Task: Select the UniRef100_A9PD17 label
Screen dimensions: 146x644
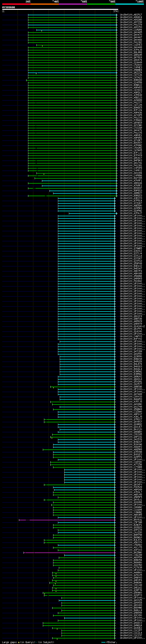Action: click(131, 93)
